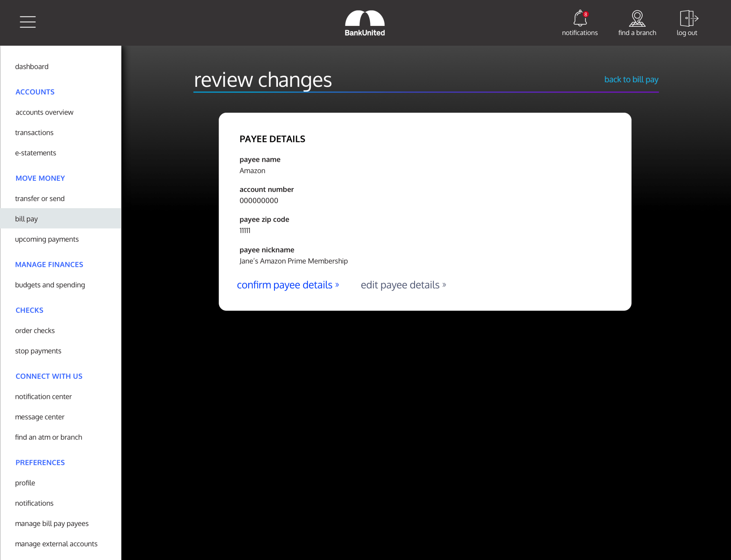The width and height of the screenshot is (731, 560).
Task: Confirm payee details link
Action: coord(288,285)
